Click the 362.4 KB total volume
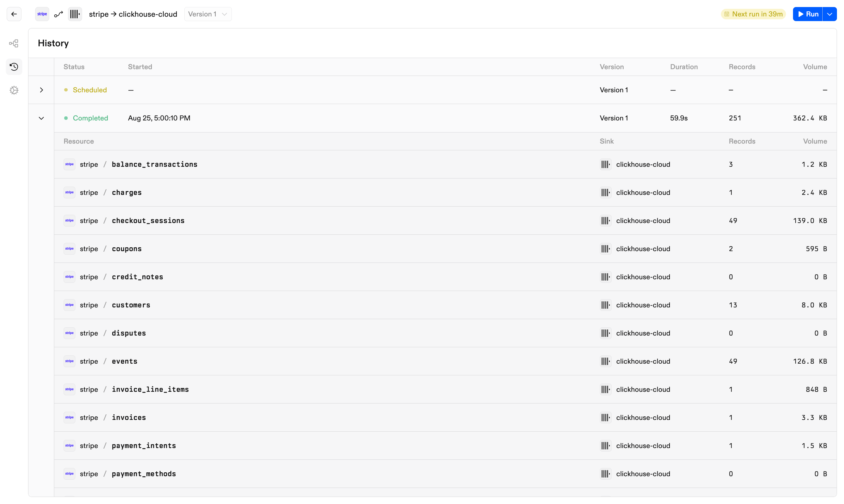Viewport: 844px width, 504px height. click(x=810, y=118)
